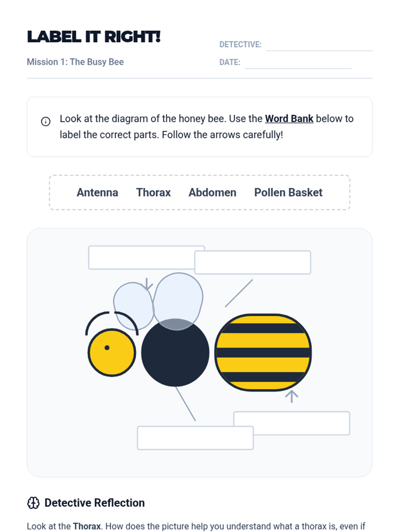This screenshot has height=532, width=399.
Task: Click the Date entry line
Action: (x=298, y=64)
